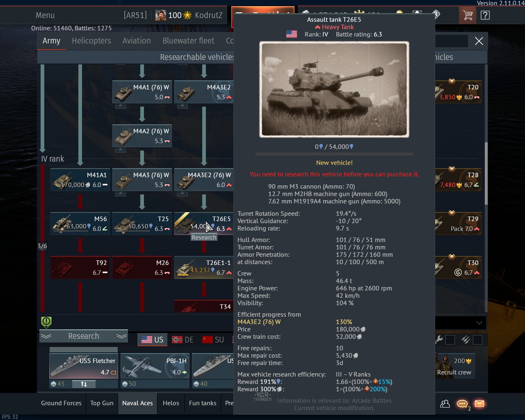
Task: Expand the dropdown above the repair icons
Action: (479, 322)
